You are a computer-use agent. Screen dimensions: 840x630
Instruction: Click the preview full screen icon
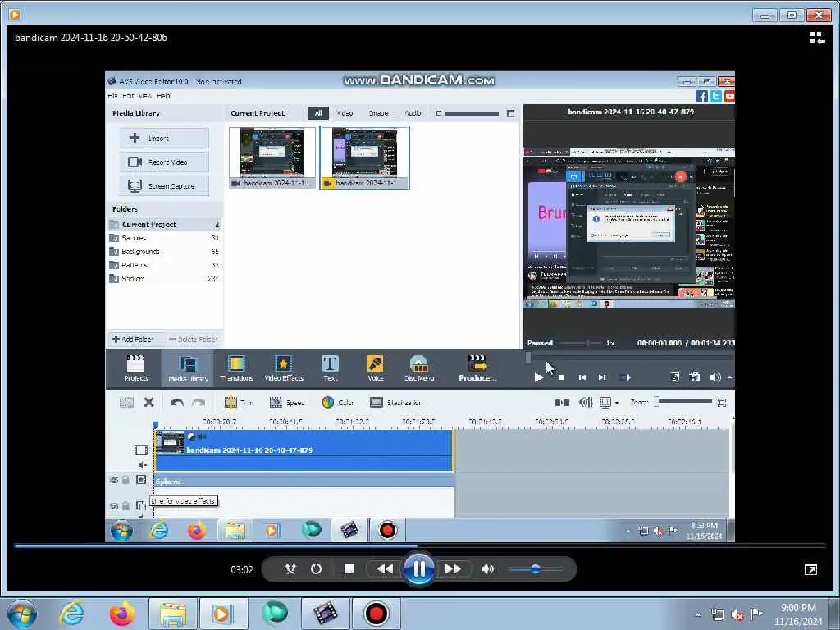point(675,377)
